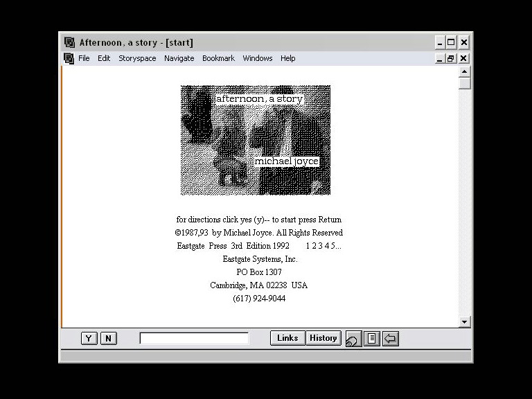Open the File menu
Viewport: 532px width, 399px height.
point(84,58)
